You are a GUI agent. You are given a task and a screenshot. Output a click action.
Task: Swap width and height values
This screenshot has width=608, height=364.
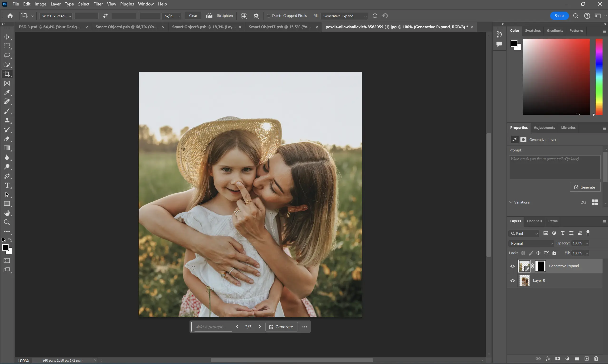click(x=105, y=16)
